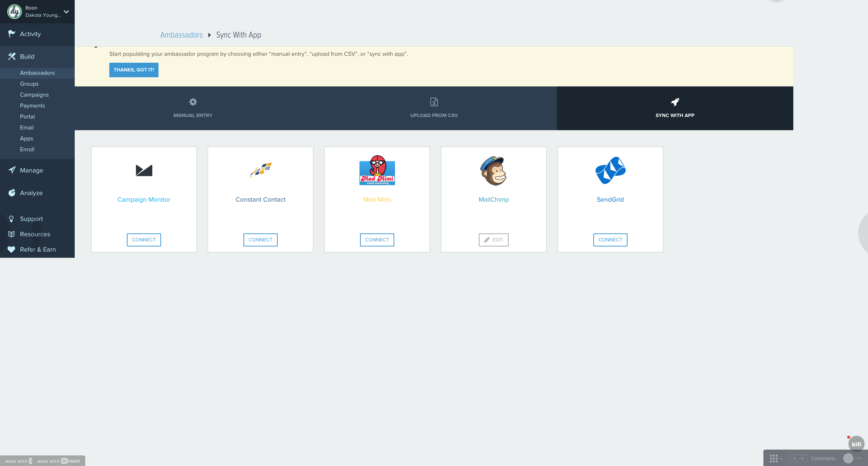
Task: Click the Upload From CSV file icon
Action: pyautogui.click(x=434, y=102)
